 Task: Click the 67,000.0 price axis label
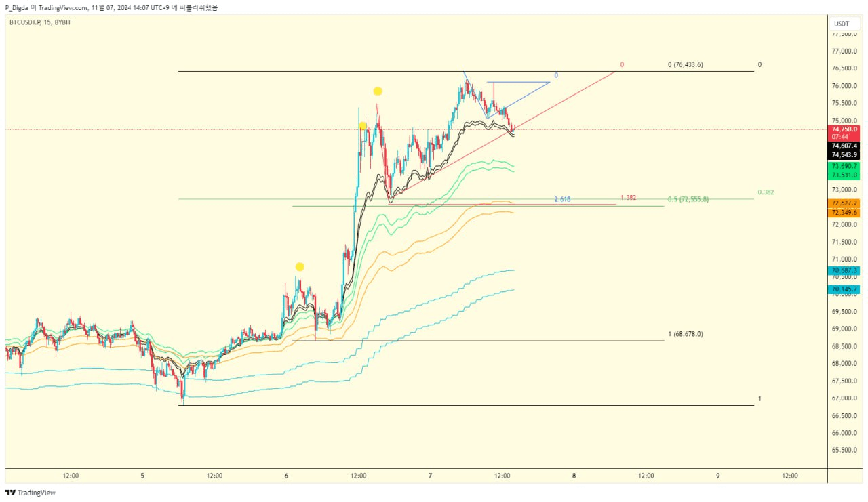(x=844, y=398)
